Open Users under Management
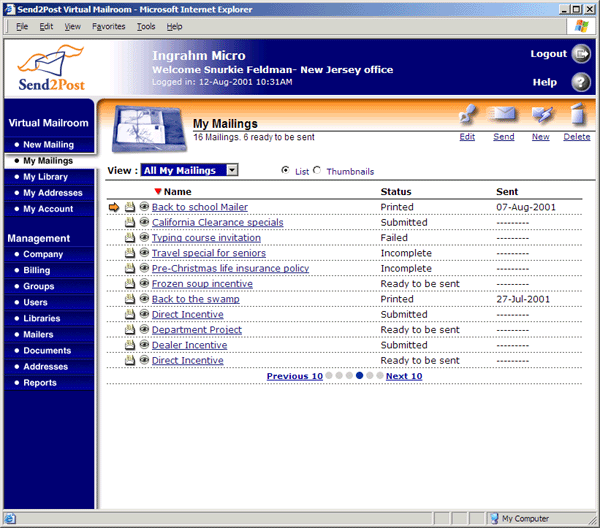600x528 pixels. point(49,302)
